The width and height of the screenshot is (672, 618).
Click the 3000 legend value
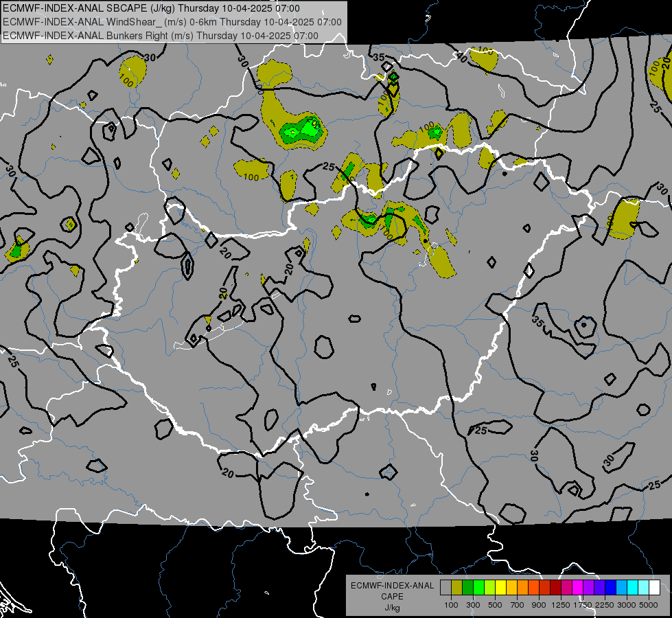tap(627, 605)
